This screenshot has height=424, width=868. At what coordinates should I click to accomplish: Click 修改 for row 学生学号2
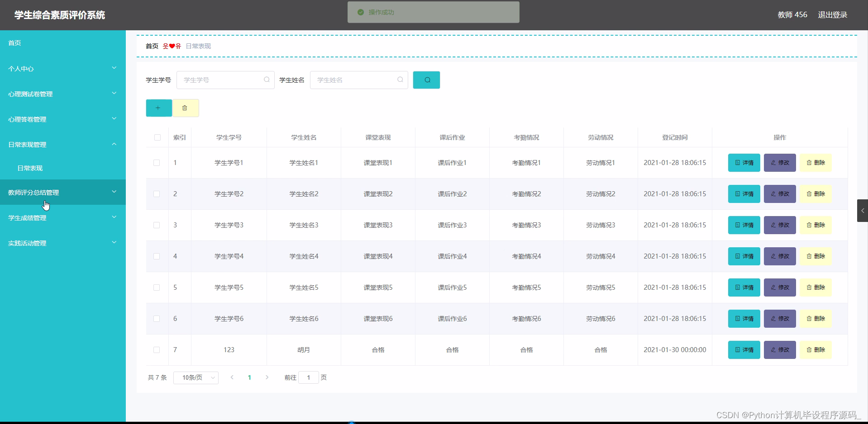(780, 194)
